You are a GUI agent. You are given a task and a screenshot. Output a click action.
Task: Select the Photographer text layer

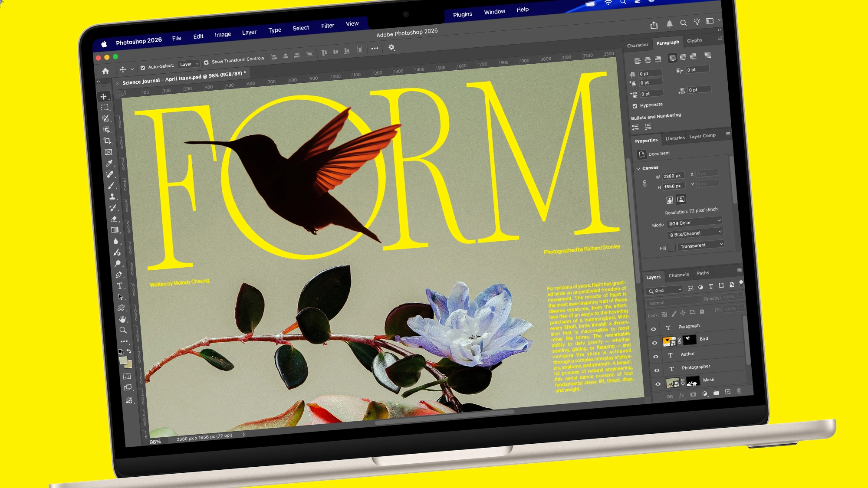[696, 367]
